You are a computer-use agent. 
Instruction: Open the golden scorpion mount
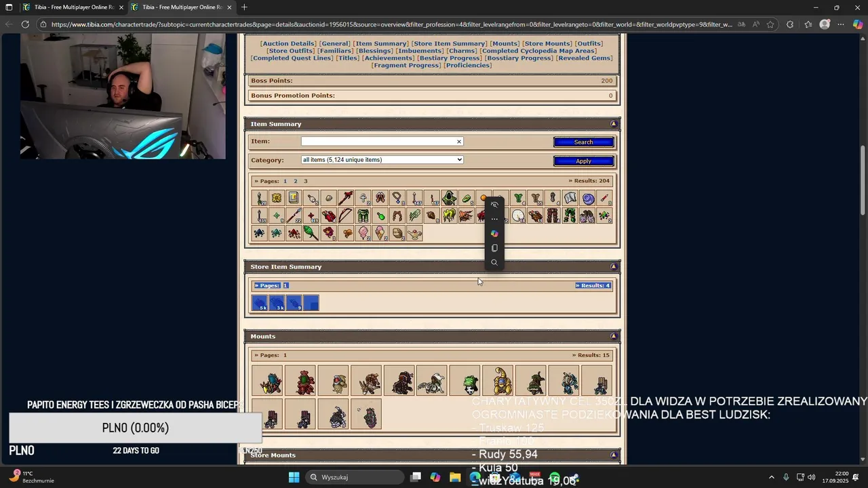click(499, 381)
